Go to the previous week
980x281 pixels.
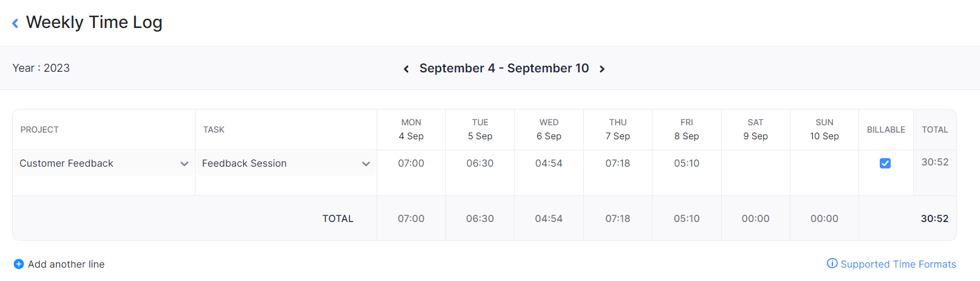click(x=406, y=69)
